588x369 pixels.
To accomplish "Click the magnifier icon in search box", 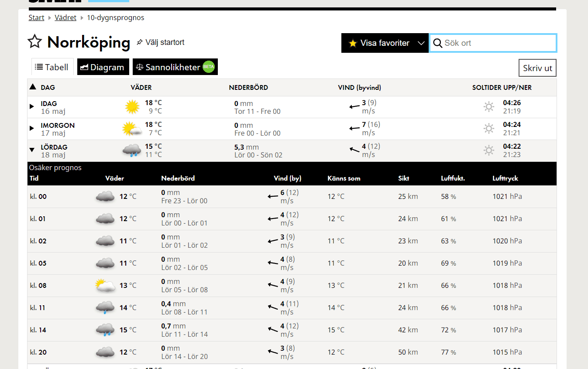I will pos(437,43).
